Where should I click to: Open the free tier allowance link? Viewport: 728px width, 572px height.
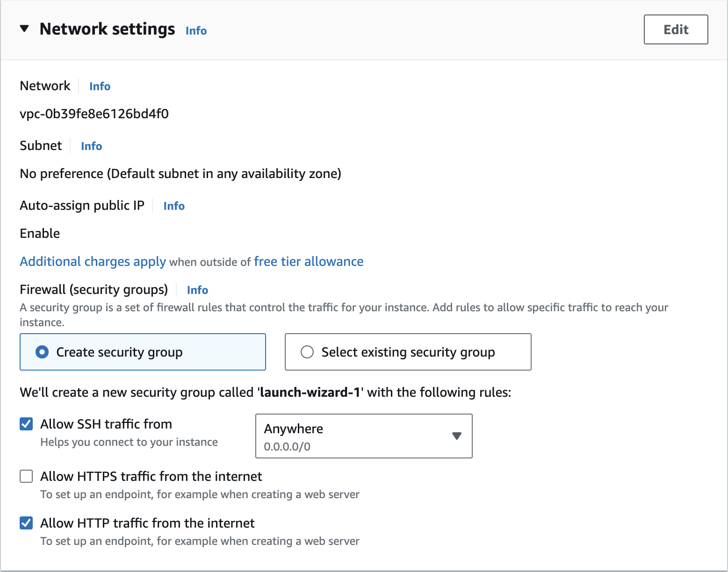[x=309, y=262]
